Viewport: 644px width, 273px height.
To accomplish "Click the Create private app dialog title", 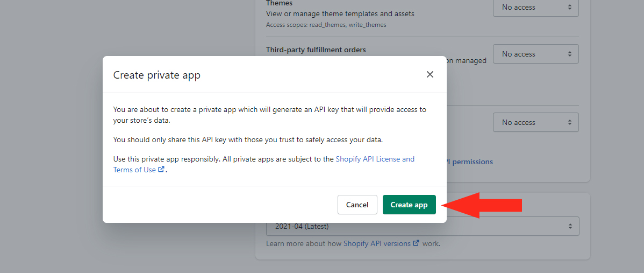I will (x=157, y=75).
